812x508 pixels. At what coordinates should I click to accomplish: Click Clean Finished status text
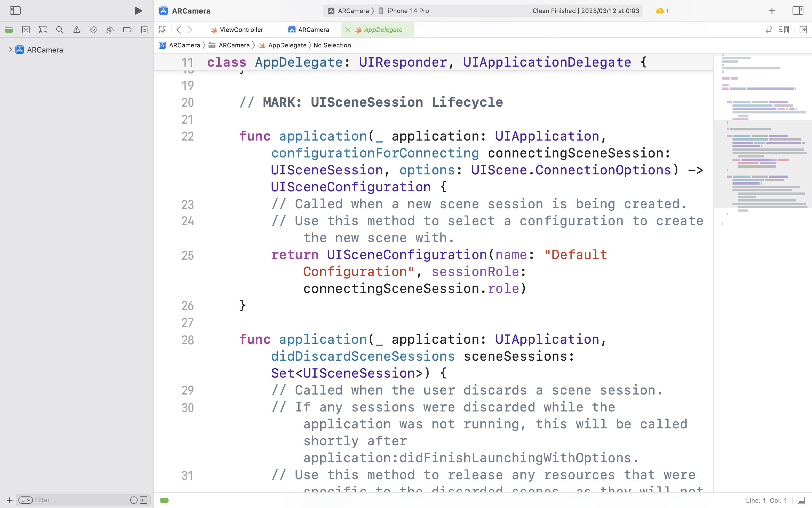tap(586, 11)
